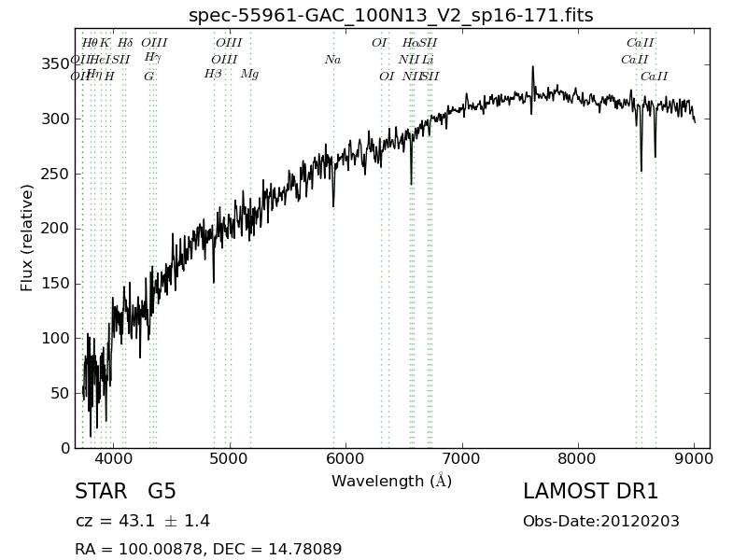Select the RA = 100.00878, DEC = 14.78089 line

(x=208, y=549)
